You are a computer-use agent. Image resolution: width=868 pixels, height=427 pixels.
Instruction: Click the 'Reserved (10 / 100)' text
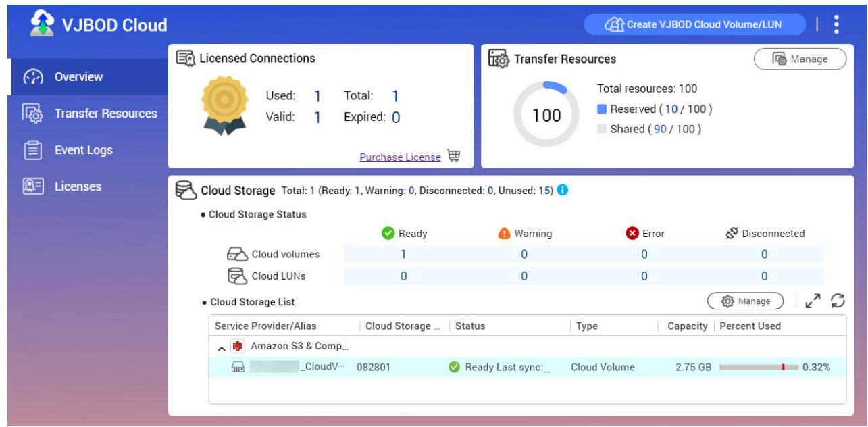point(662,109)
